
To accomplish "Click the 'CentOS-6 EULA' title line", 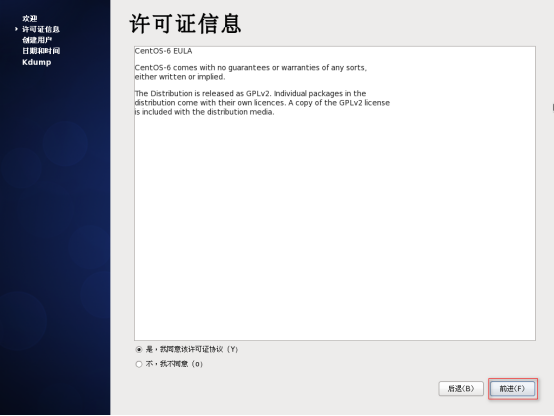I will coord(164,51).
